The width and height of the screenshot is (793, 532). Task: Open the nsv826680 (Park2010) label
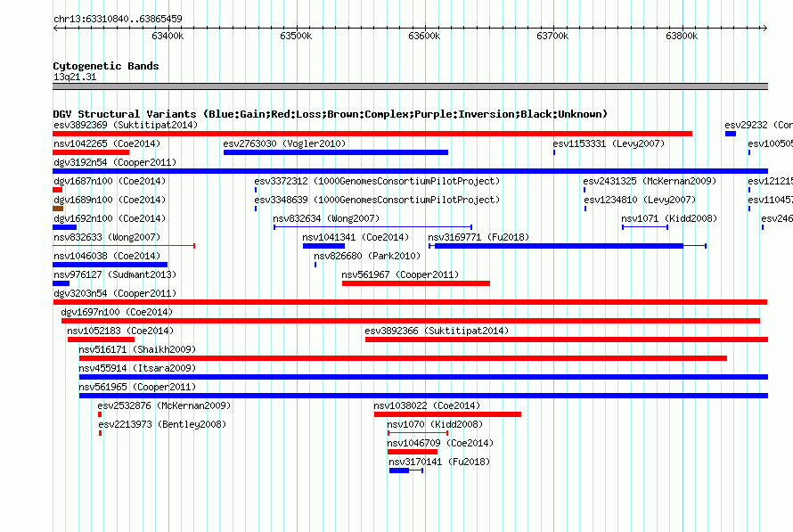(x=367, y=256)
